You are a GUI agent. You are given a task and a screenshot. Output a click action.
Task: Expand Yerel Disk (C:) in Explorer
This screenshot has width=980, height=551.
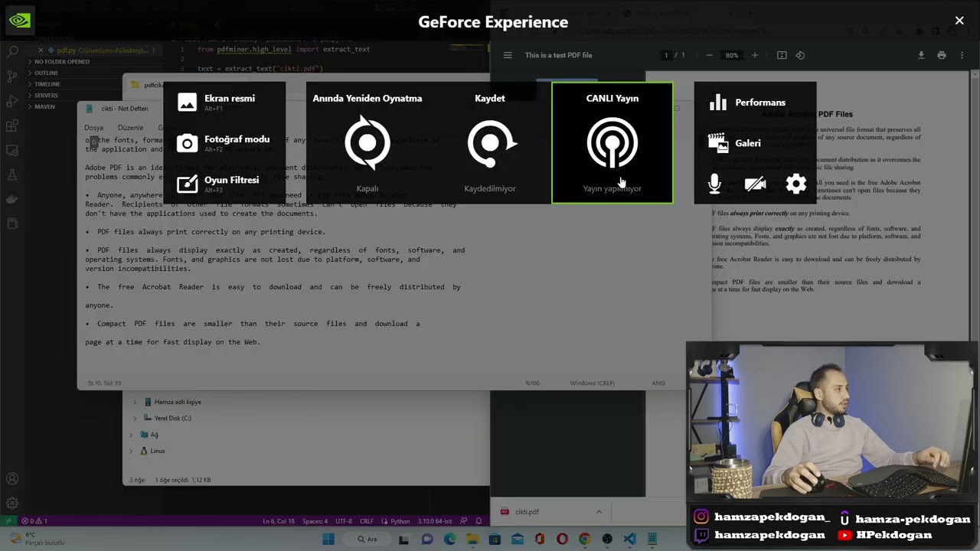click(135, 418)
